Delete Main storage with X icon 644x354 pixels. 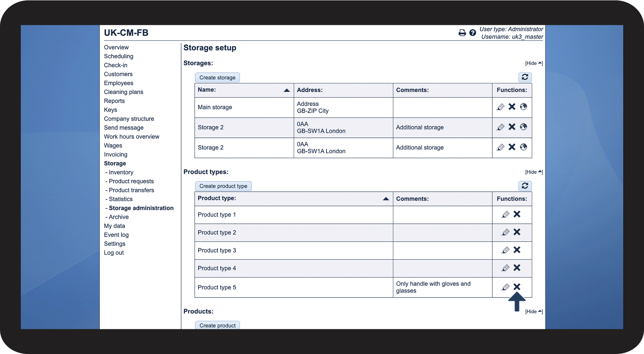[512, 107]
